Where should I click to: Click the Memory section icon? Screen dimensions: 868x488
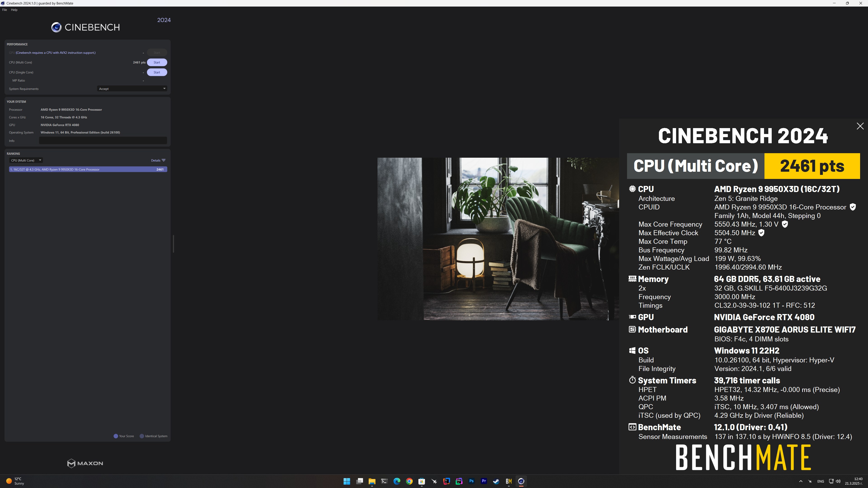(x=632, y=279)
